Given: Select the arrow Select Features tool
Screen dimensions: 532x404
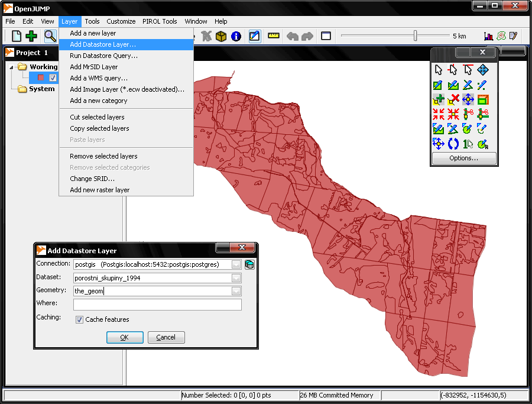Looking at the screenshot, I should point(439,70).
